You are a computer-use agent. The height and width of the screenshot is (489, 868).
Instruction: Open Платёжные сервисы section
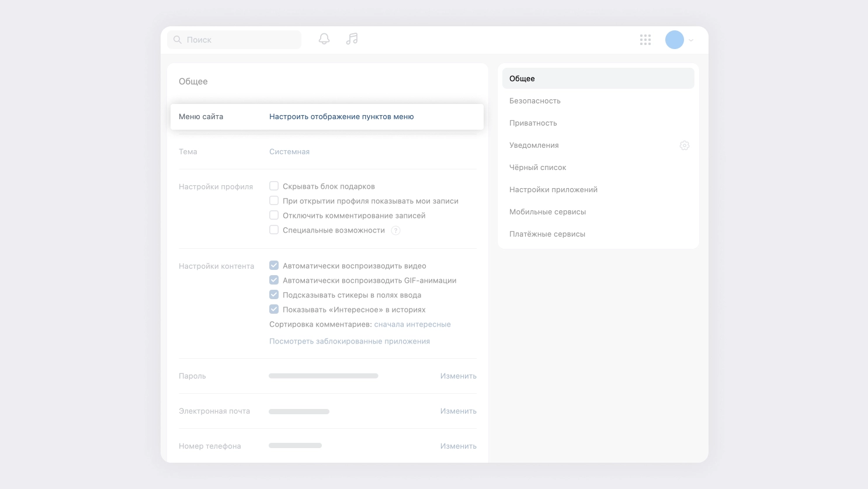598,234
